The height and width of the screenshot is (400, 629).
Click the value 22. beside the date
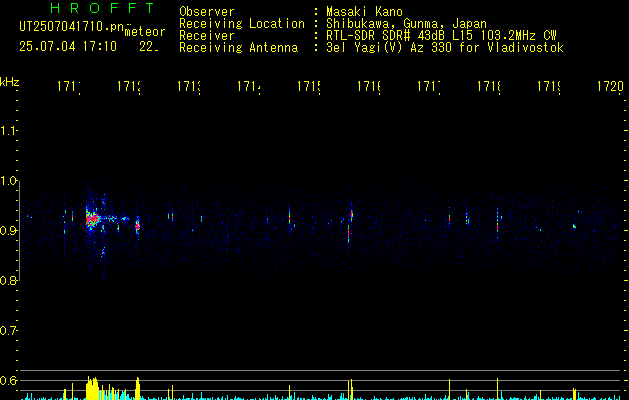pyautogui.click(x=149, y=47)
